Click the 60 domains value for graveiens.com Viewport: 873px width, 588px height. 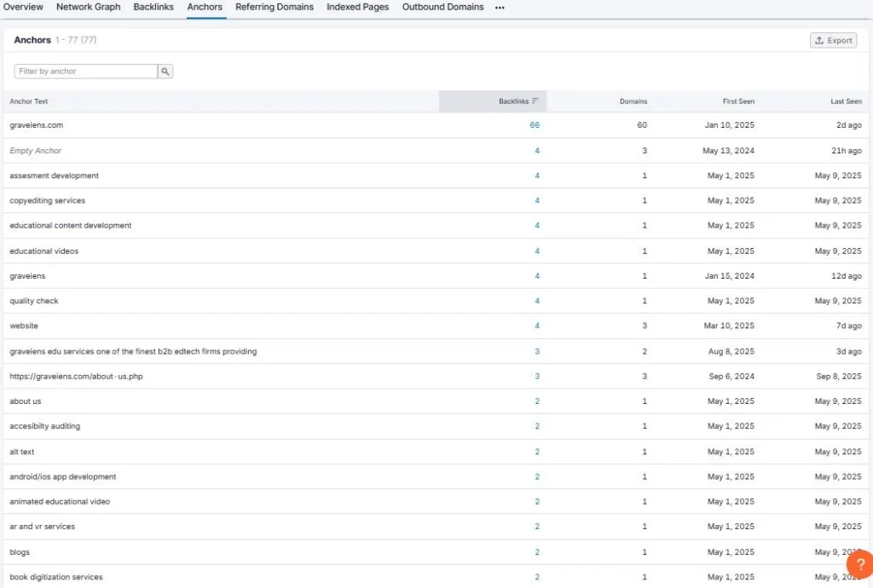point(642,125)
